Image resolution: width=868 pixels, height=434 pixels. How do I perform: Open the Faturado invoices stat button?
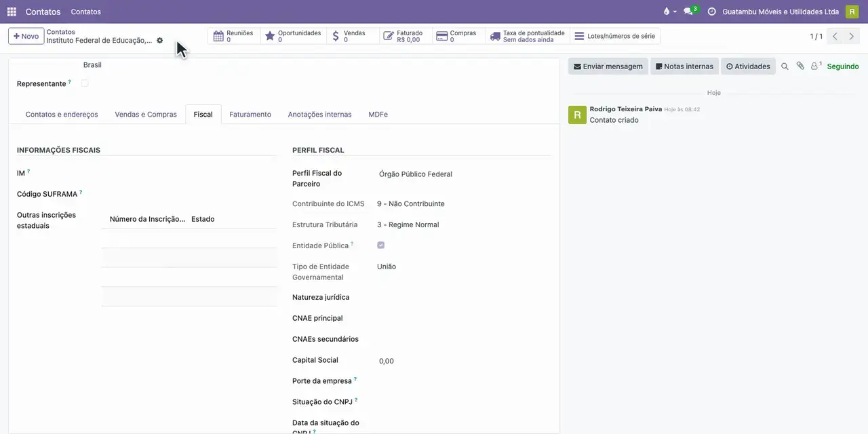pyautogui.click(x=406, y=36)
